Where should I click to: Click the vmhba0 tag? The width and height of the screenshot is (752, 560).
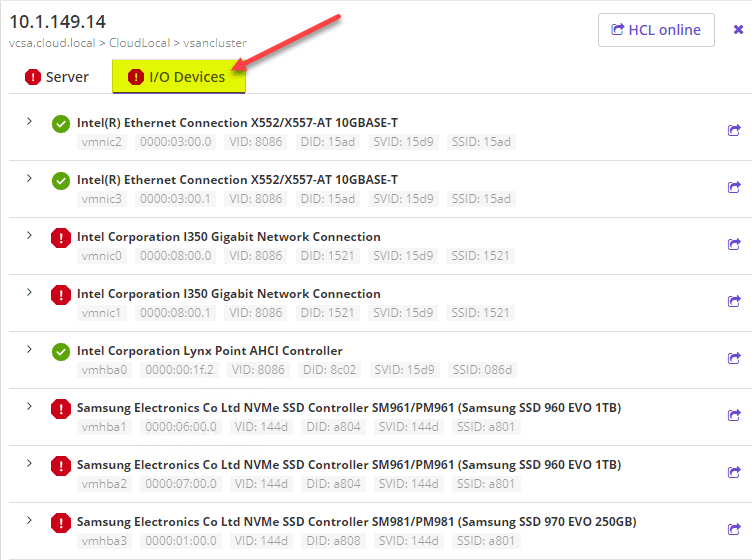coord(104,370)
